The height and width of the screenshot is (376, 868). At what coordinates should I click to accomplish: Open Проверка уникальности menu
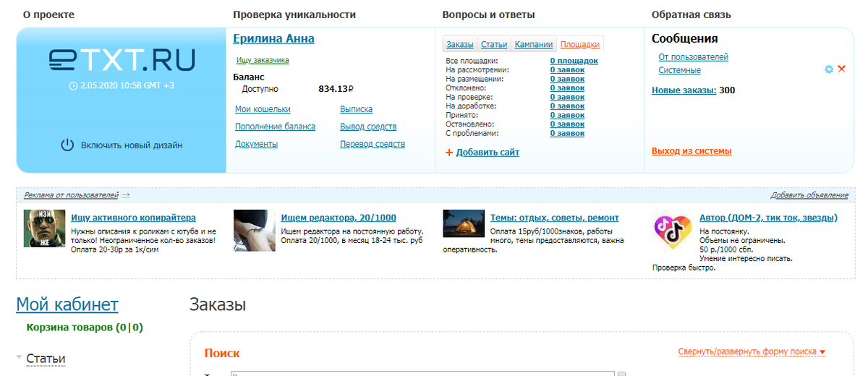point(294,14)
